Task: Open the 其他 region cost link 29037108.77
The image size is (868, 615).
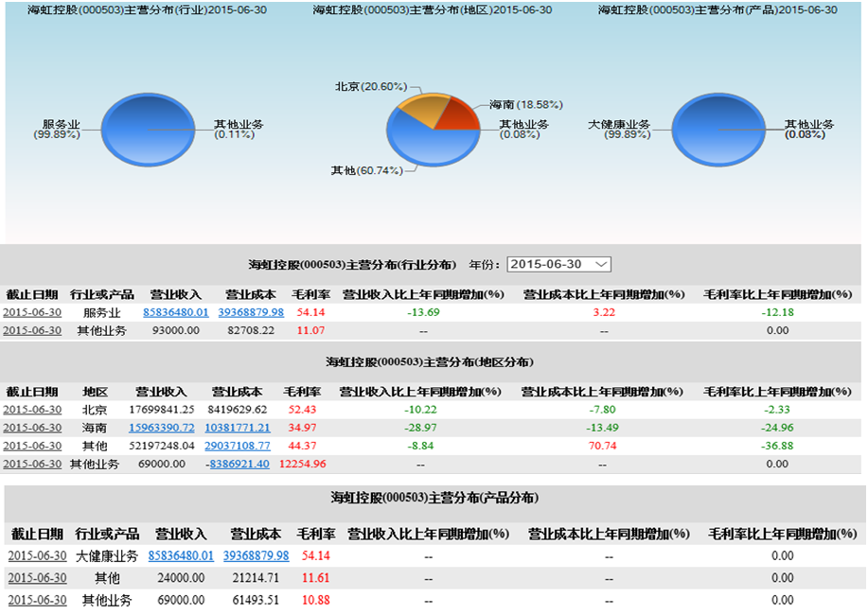Action: (x=237, y=446)
